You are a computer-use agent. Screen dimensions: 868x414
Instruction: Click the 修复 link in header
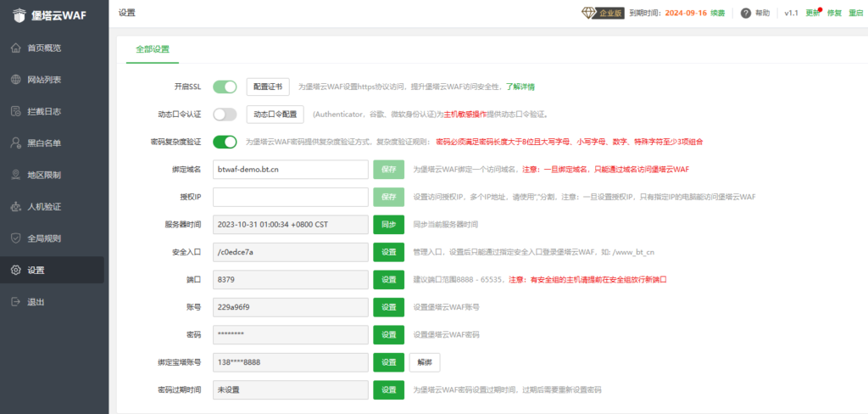pos(834,14)
